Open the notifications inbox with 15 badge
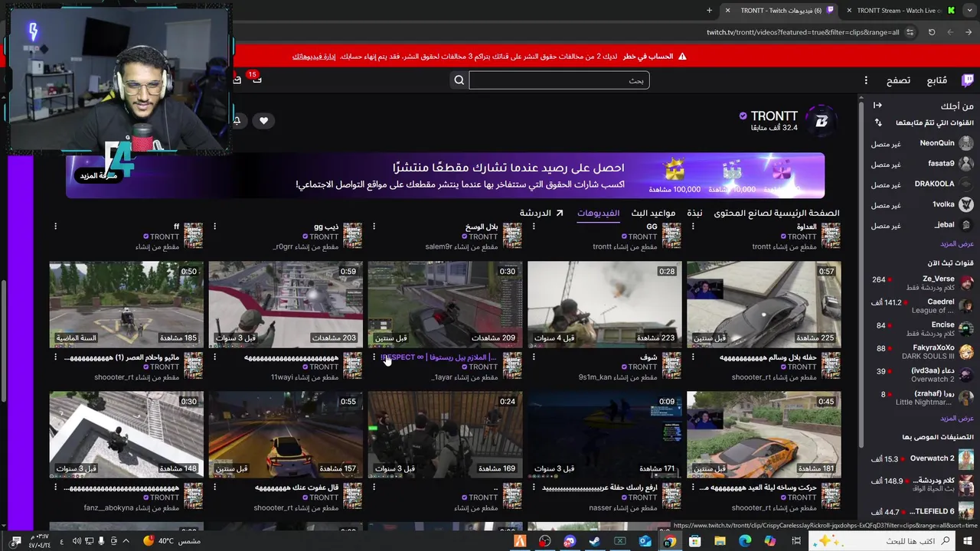Image resolution: width=980 pixels, height=551 pixels. (x=256, y=79)
